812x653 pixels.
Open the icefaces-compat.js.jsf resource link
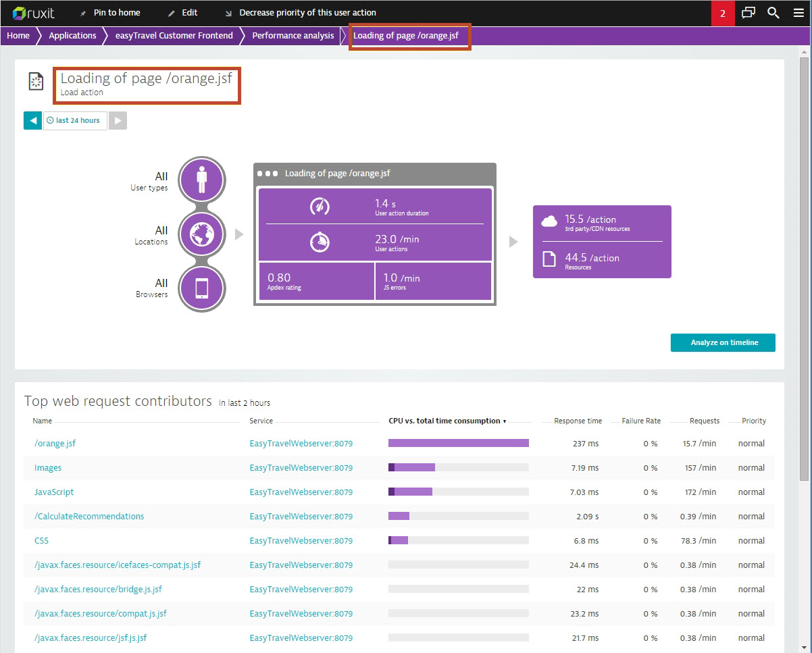tap(118, 565)
